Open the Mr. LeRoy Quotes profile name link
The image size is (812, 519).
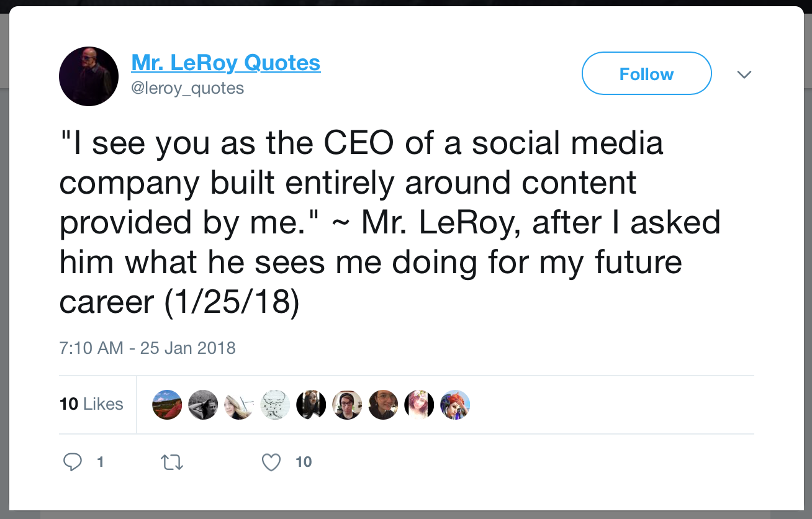coord(226,63)
